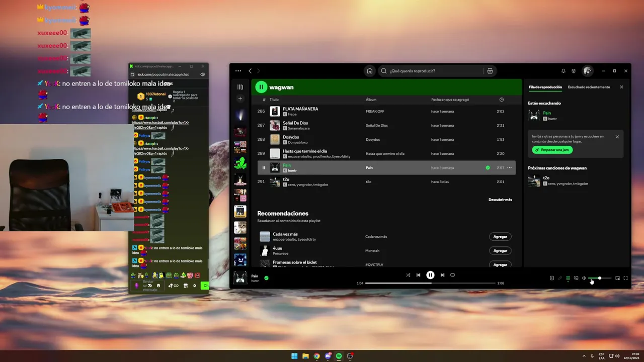Select the t2o track in the playlist
The height and width of the screenshot is (362, 644).
[x=386, y=182]
